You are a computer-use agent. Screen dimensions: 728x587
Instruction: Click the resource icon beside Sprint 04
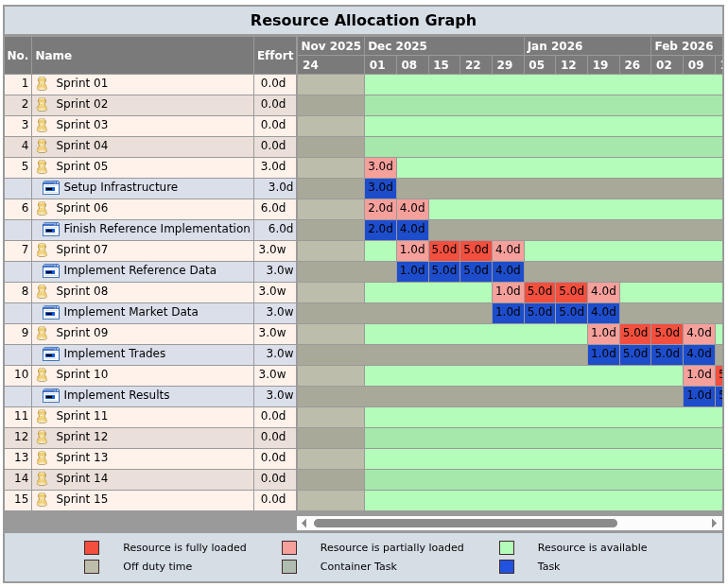point(42,147)
